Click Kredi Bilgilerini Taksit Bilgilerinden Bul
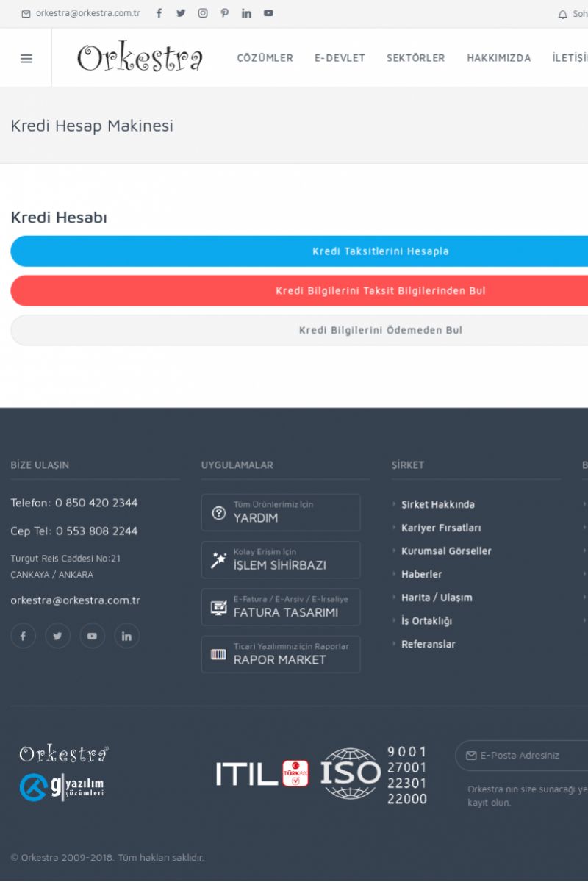 pos(299,291)
